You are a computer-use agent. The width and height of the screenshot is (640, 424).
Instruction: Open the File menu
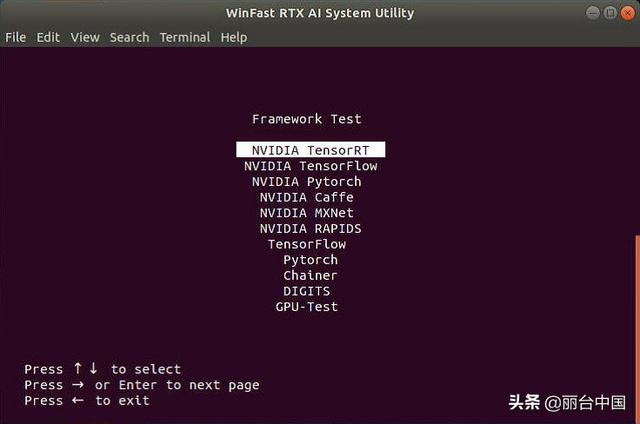tap(16, 38)
